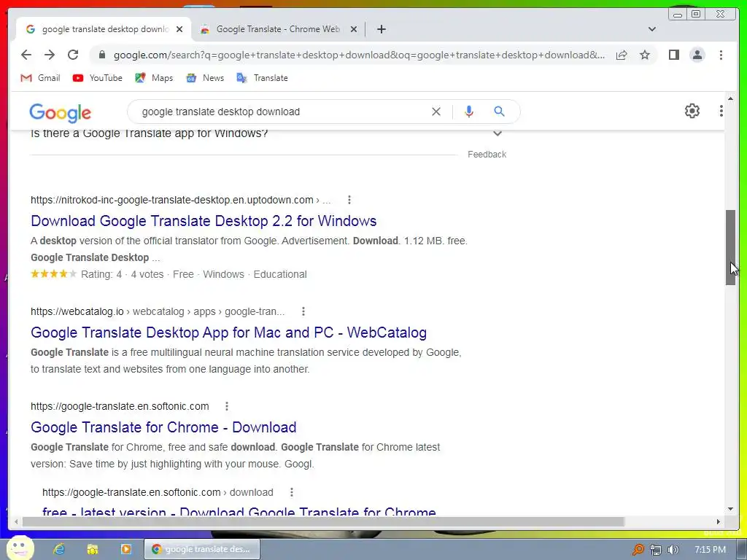Screen dimensions: 747x560
Task: Open Google Translate for Chrome - Download result
Action: click(163, 427)
